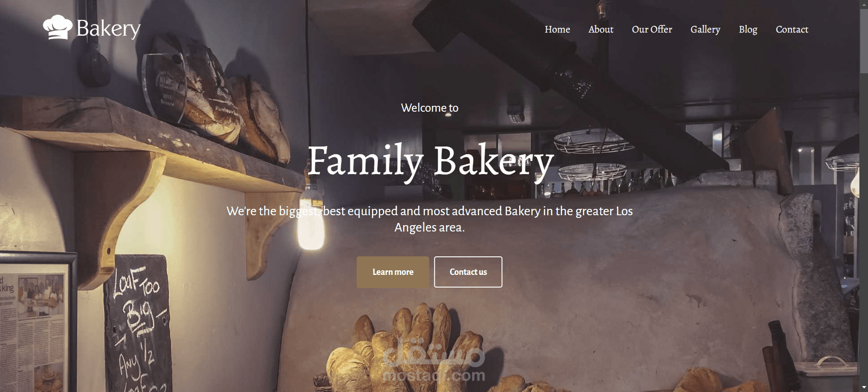Click the mostaql.com watermark
This screenshot has height=392, width=868.
coord(434,362)
